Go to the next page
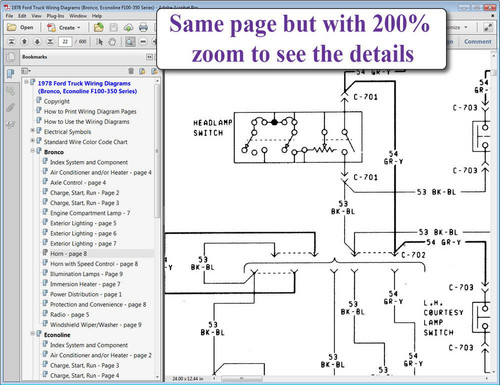500x385 pixels. pyautogui.click(x=37, y=42)
